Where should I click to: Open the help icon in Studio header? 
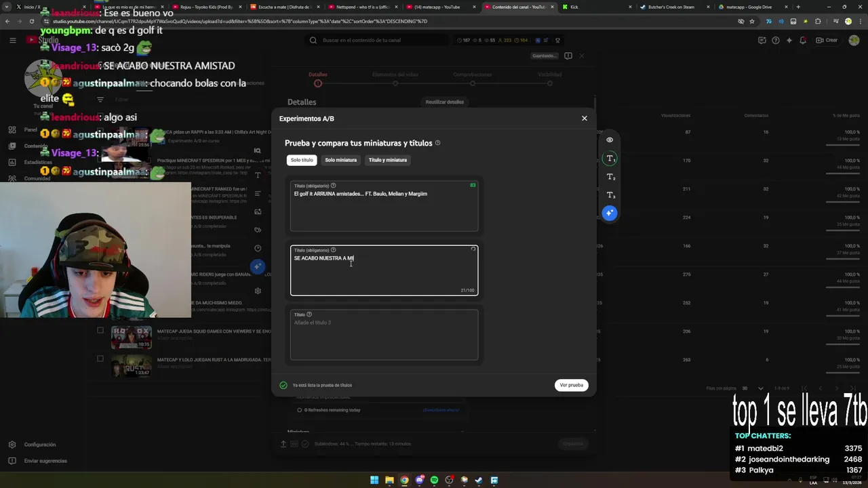(x=775, y=40)
